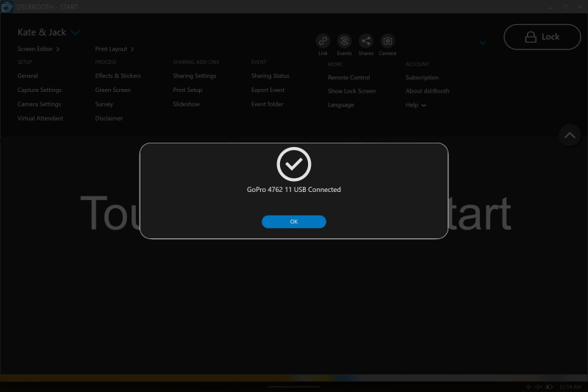This screenshot has width=588, height=392.
Task: Click the checkmark icon in the dialog
Action: pos(294,164)
